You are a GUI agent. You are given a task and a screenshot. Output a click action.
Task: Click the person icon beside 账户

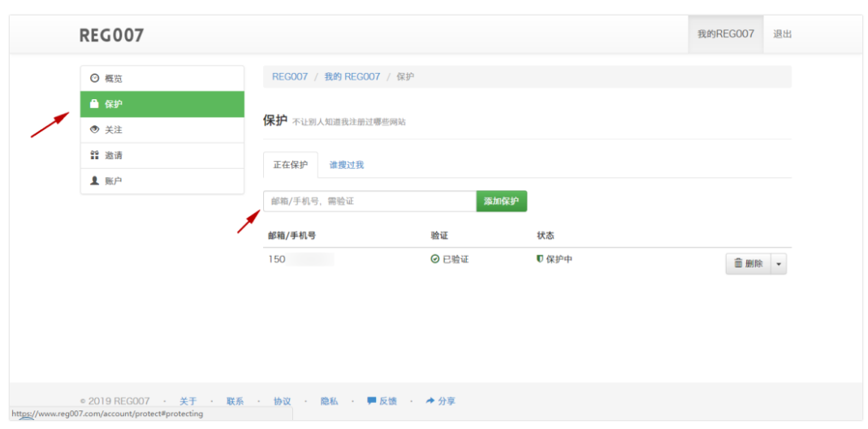[95, 181]
